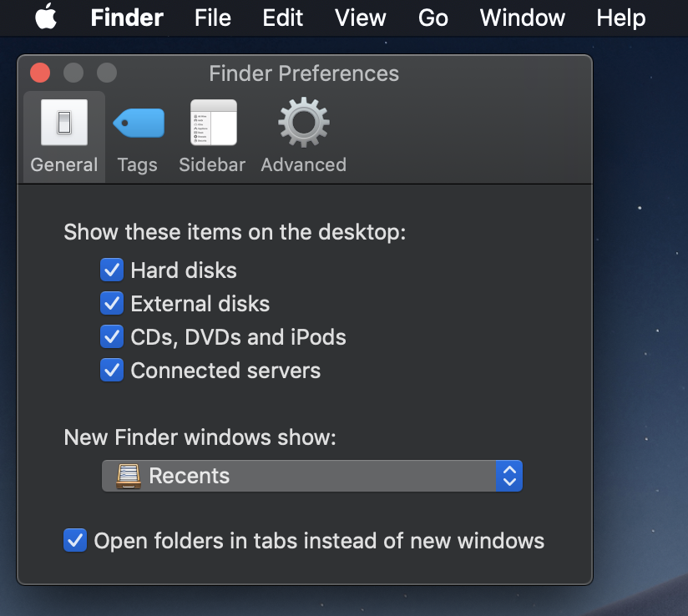Viewport: 688px width, 616px height.
Task: Close the Finder Preferences window
Action: [x=40, y=73]
